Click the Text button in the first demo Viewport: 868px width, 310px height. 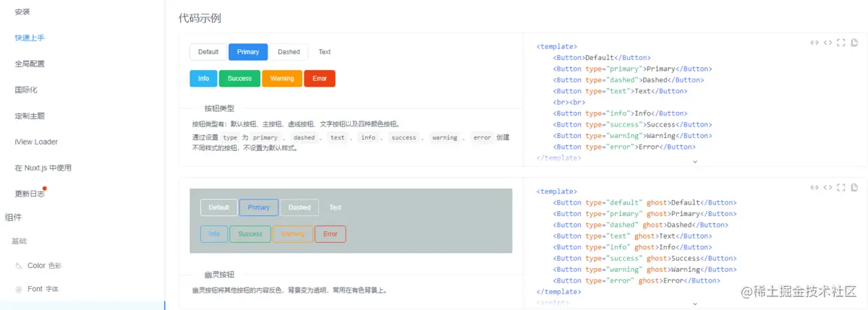(x=325, y=52)
